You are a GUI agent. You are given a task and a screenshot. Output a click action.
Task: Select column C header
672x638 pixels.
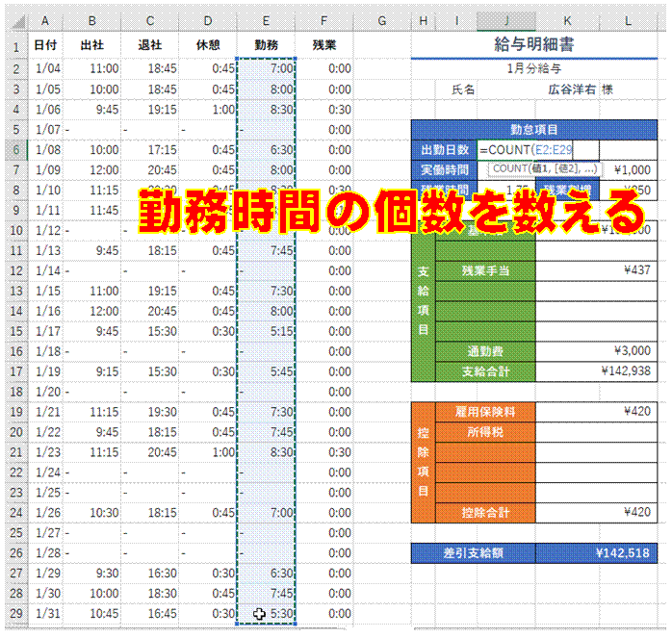coord(150,21)
